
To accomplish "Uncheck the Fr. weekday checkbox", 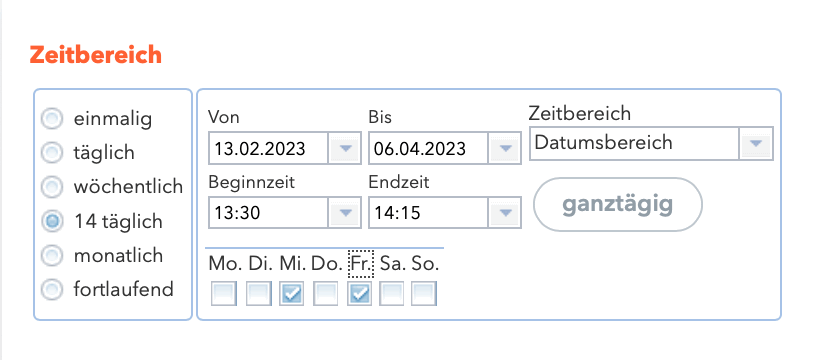I will coord(360,294).
